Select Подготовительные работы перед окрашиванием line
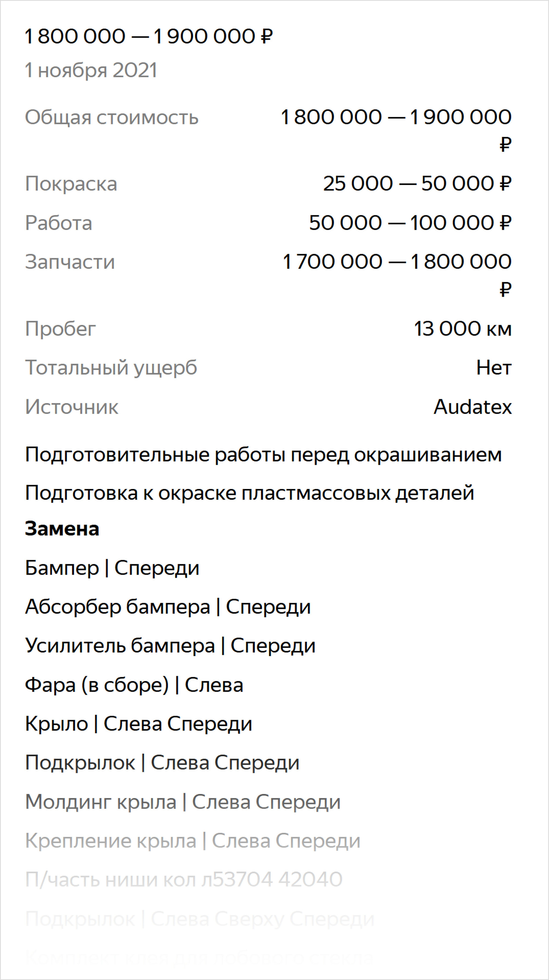 [x=264, y=455]
